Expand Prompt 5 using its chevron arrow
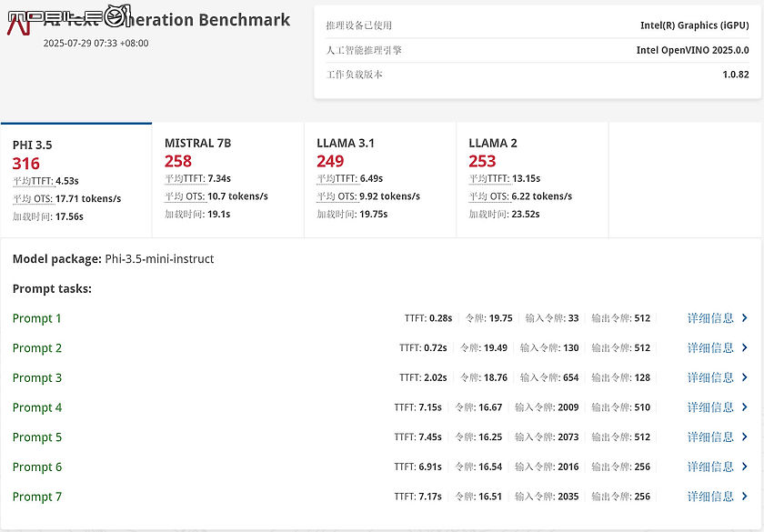 (x=745, y=437)
